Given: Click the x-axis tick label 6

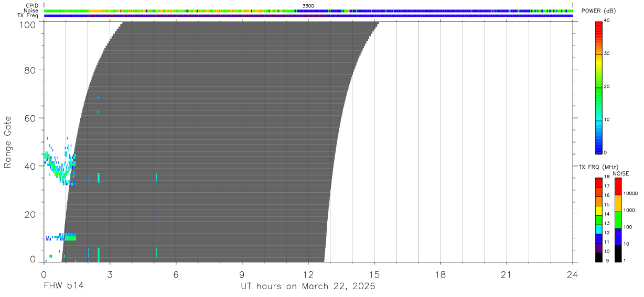Looking at the screenshot, I should coord(176,275).
